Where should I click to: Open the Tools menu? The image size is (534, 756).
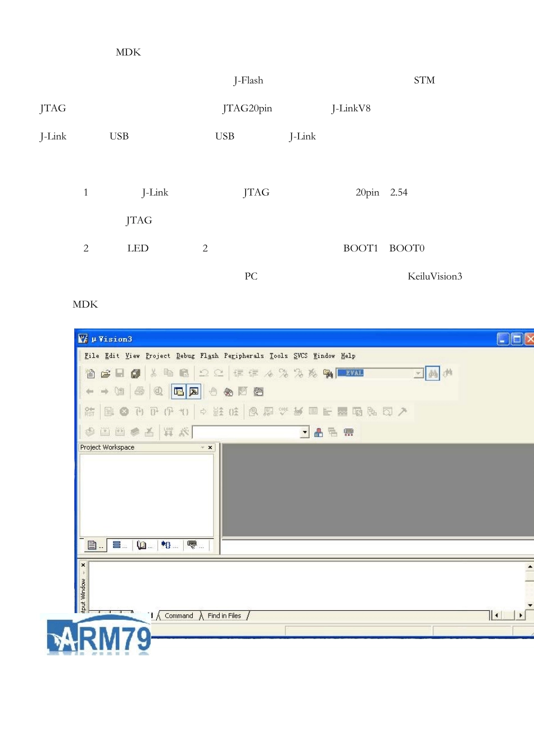click(x=278, y=356)
